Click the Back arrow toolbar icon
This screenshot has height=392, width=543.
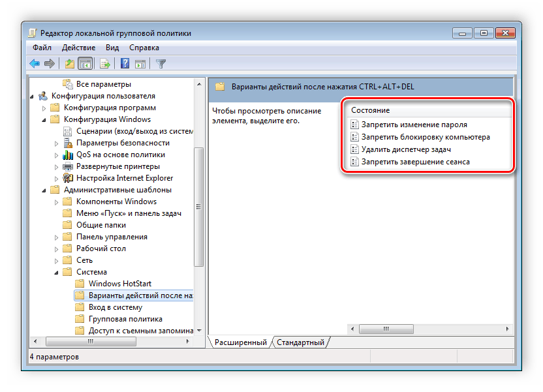(x=35, y=64)
